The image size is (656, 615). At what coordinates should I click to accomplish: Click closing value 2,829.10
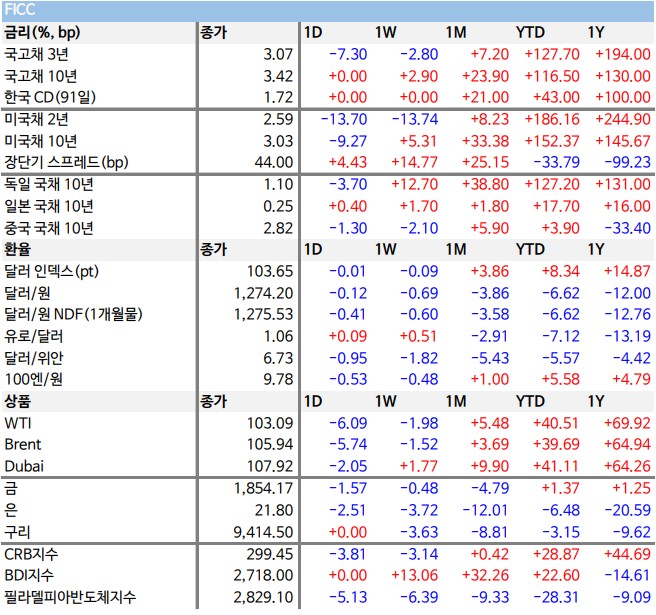[x=263, y=597]
